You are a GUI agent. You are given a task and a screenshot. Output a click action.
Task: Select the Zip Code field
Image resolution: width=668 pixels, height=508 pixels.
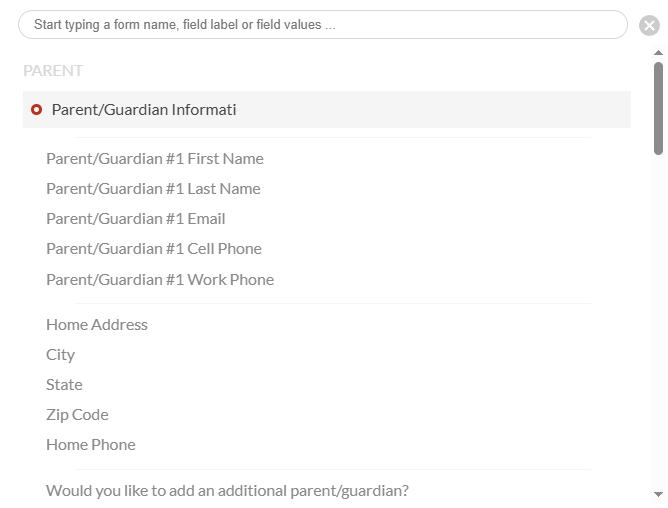pos(77,415)
